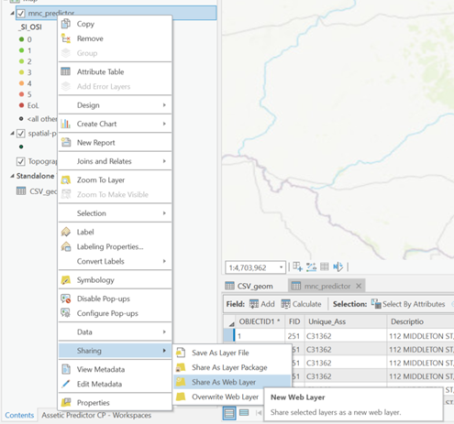Click first map tool icon beside scale box
Image resolution: width=454 pixels, height=424 pixels.
click(x=297, y=267)
